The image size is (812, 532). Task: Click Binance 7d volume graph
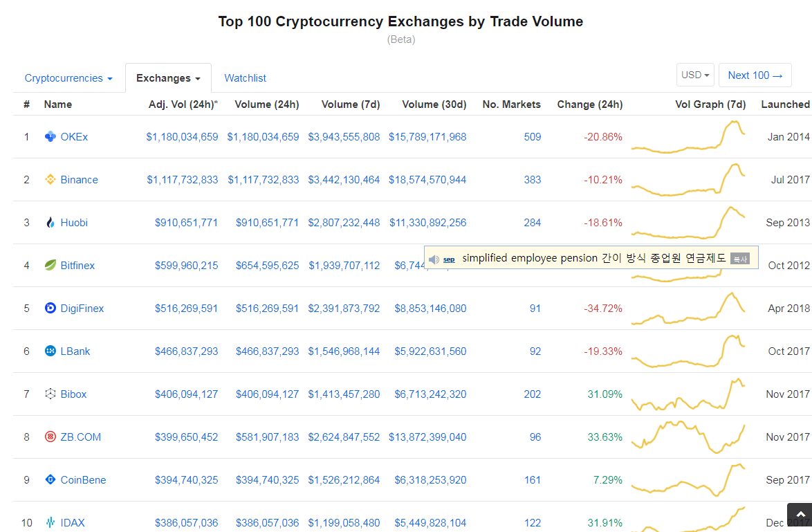[688, 180]
